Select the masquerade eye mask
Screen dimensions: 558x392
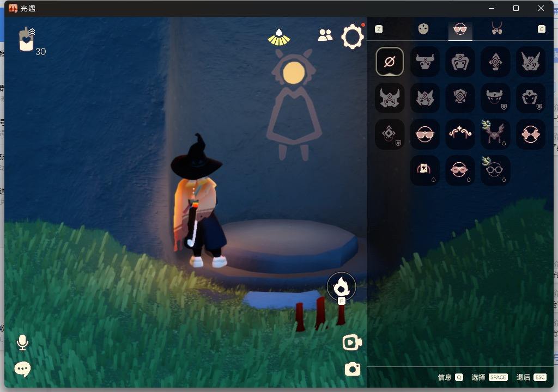pos(460,170)
